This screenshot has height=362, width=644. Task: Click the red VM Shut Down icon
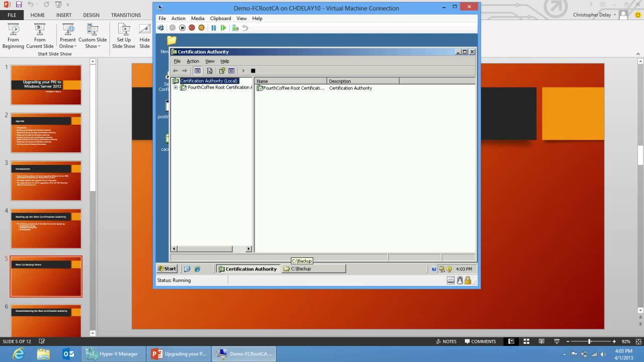192,28
